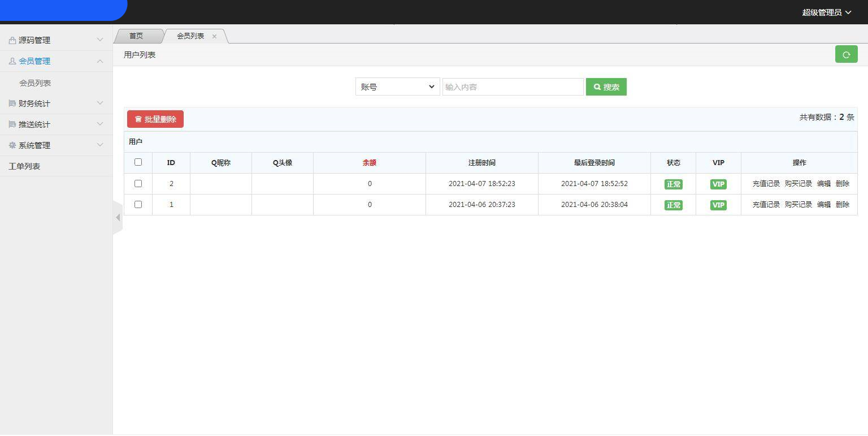Switch to the 首页 tab
Screen dimensions: 868x436
[x=136, y=36]
